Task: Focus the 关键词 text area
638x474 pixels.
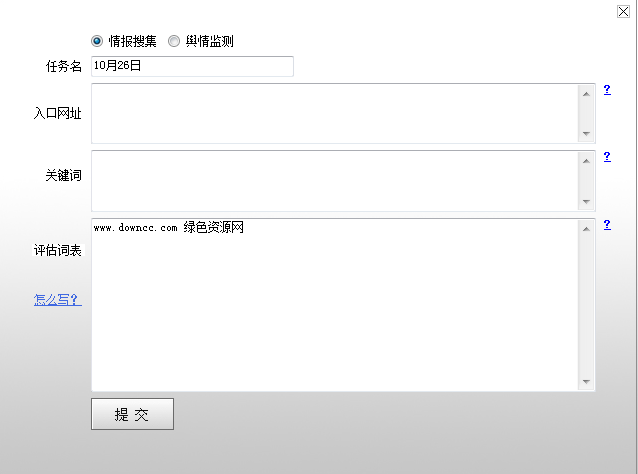Action: [x=335, y=181]
